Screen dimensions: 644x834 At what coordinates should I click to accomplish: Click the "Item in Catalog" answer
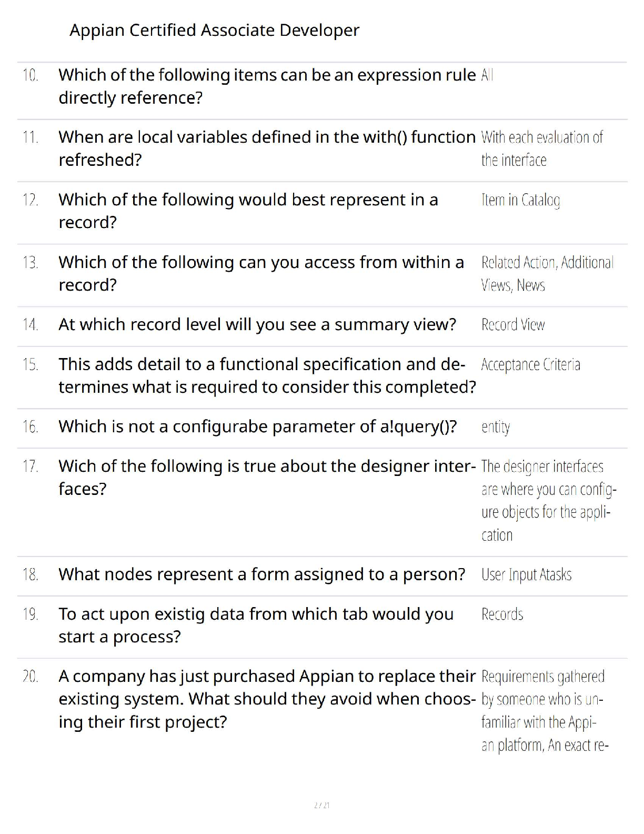tap(520, 200)
